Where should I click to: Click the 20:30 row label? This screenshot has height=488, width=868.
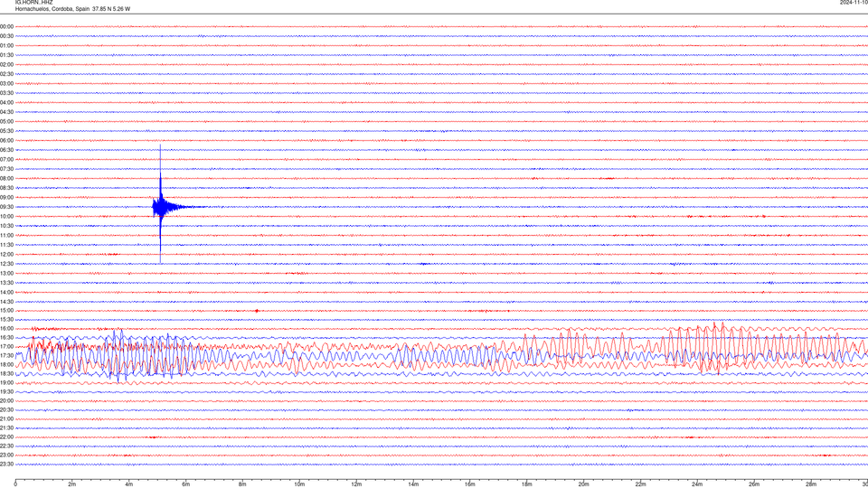[6, 410]
